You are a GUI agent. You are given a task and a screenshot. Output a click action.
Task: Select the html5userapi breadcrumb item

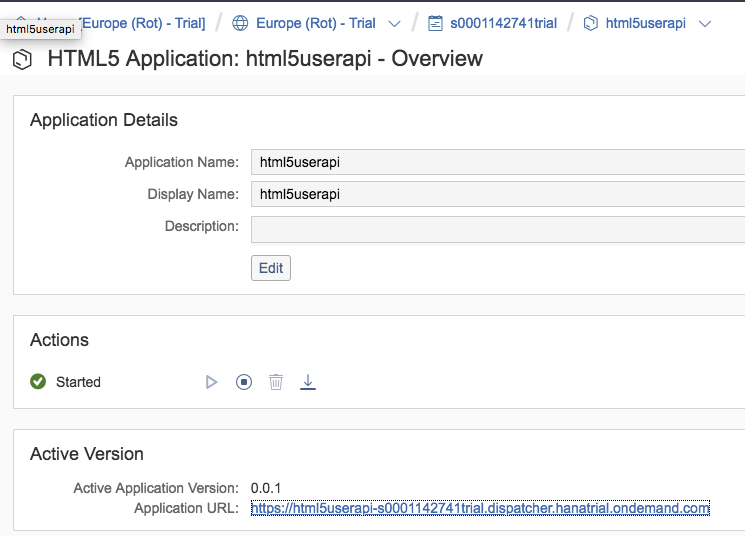click(645, 23)
